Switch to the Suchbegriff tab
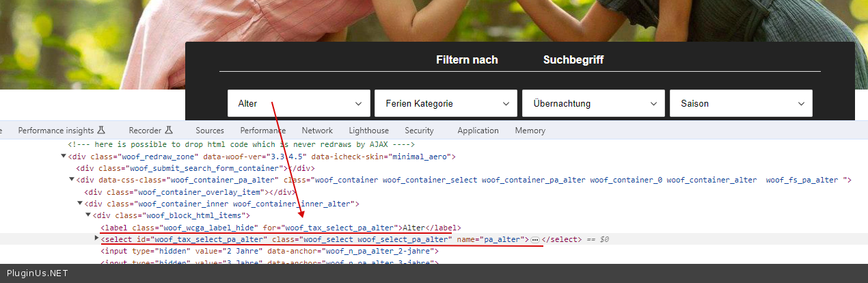Viewport: 868px width, 283px height. click(573, 60)
